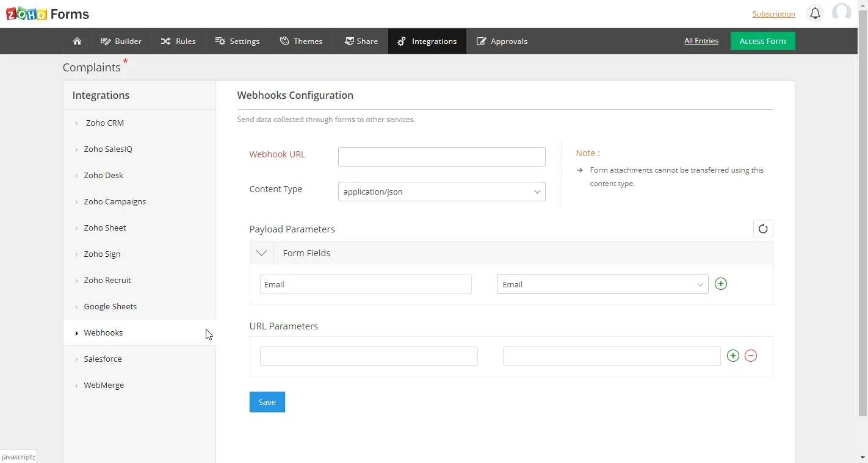Save the webhook configuration
This screenshot has width=868, height=463.
tap(267, 402)
